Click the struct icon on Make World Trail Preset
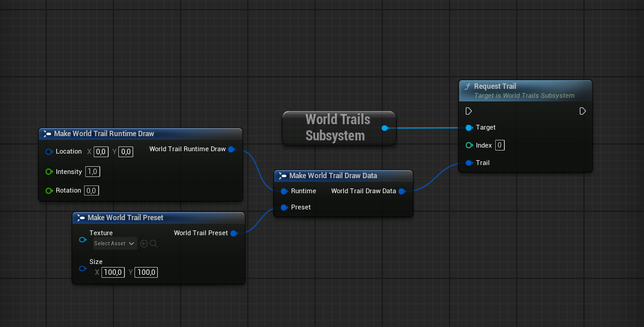This screenshot has height=327, width=644. coord(81,218)
